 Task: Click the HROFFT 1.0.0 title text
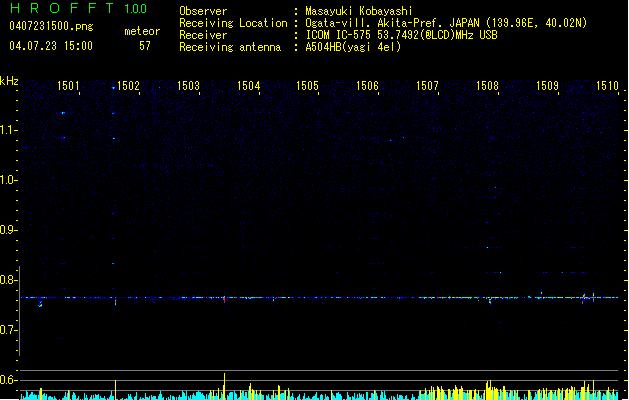click(79, 8)
